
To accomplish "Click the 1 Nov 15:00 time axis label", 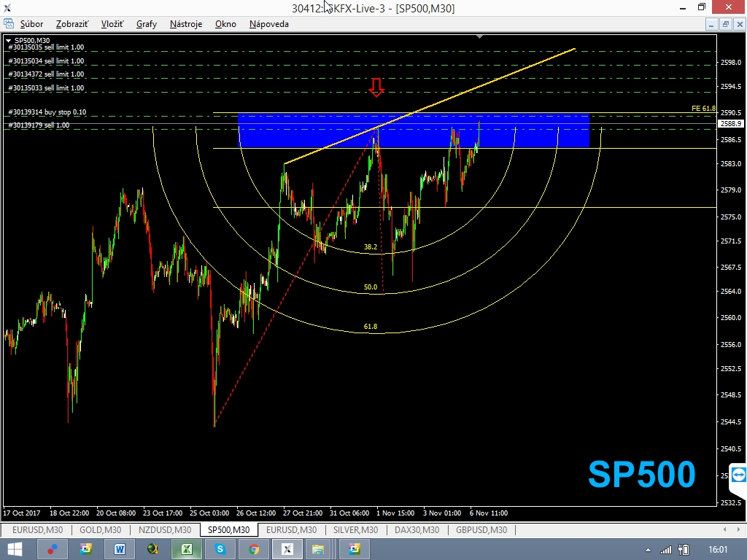I will pos(395,513).
